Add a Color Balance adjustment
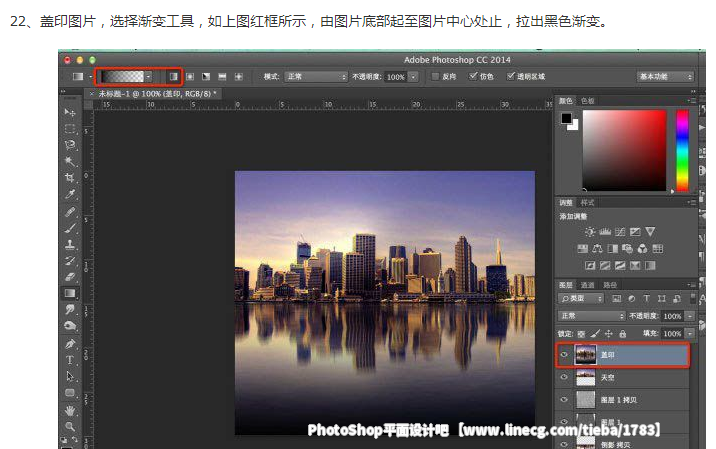The image size is (716, 449). tap(597, 249)
